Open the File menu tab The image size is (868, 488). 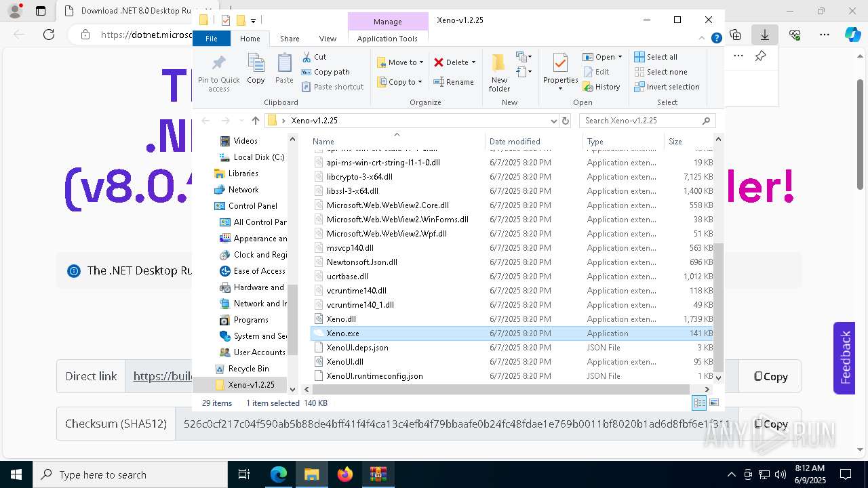pos(212,39)
